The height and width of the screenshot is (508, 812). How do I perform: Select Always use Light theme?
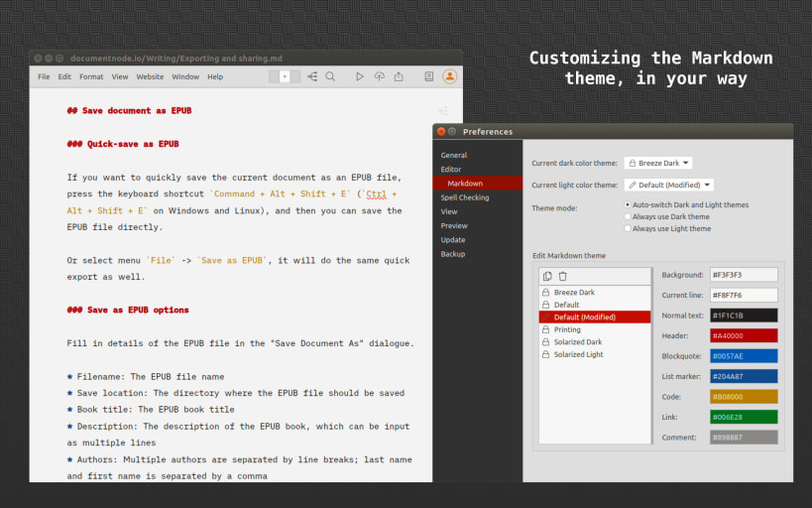(x=628, y=228)
